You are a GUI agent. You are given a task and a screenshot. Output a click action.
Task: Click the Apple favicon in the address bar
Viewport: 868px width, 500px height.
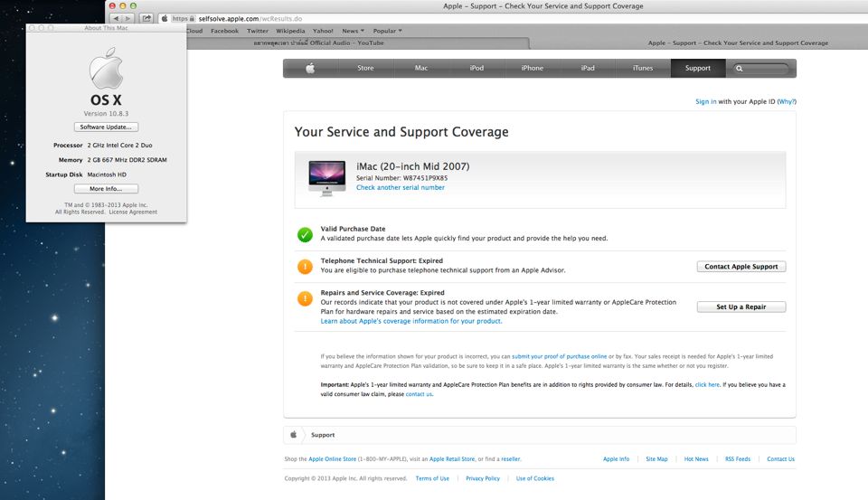coord(165,18)
